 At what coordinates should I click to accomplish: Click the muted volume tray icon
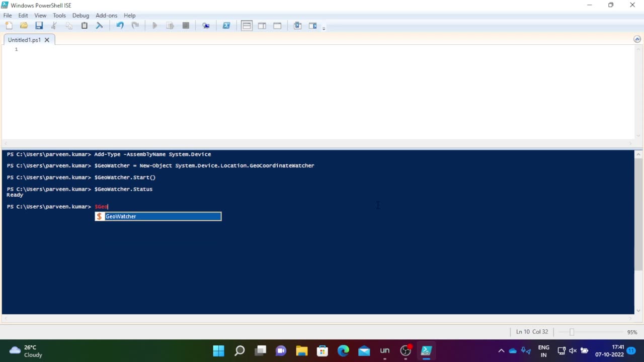point(573,351)
